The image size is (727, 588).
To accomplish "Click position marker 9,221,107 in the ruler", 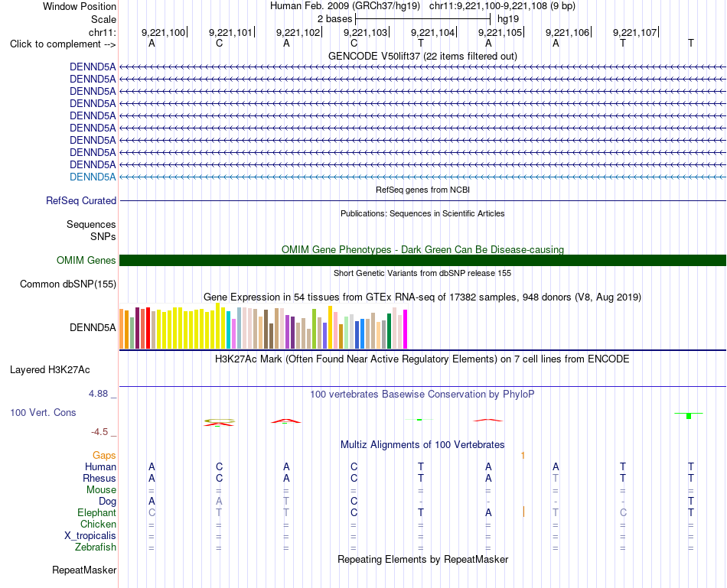I will pyautogui.click(x=634, y=32).
